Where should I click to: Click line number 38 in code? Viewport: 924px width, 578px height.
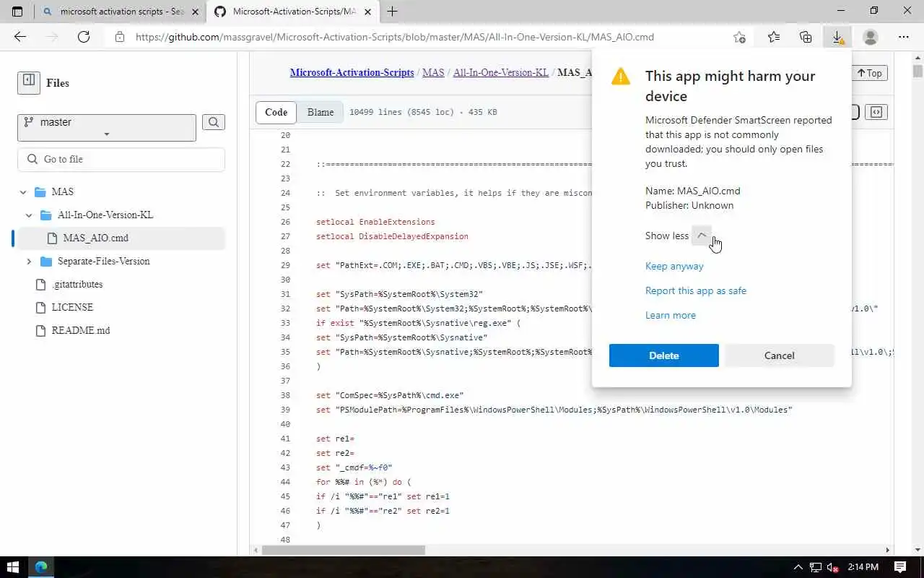(284, 395)
